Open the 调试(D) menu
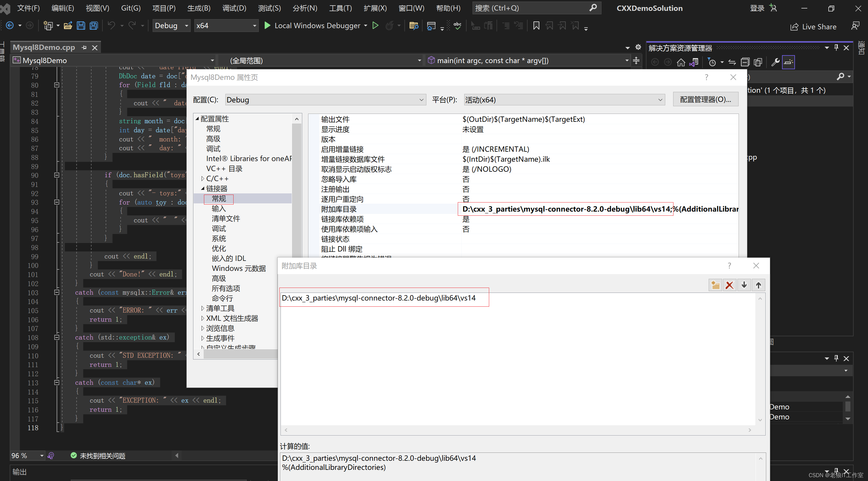This screenshot has height=481, width=868. (234, 8)
